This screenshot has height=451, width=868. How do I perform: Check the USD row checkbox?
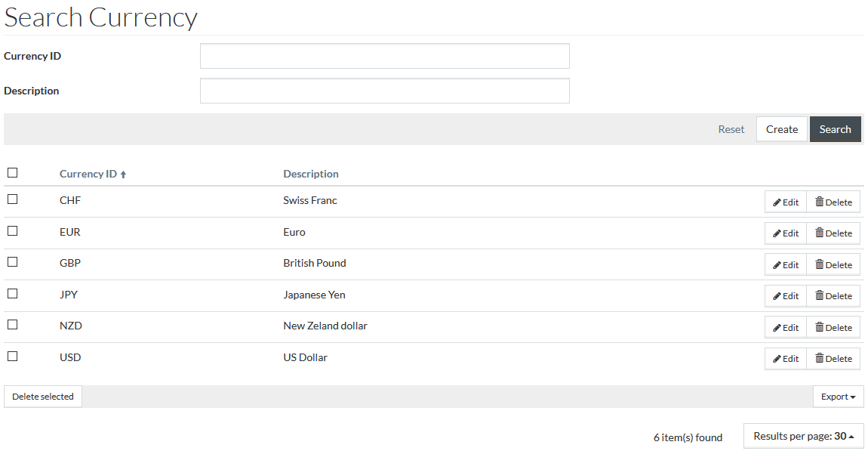pyautogui.click(x=12, y=356)
